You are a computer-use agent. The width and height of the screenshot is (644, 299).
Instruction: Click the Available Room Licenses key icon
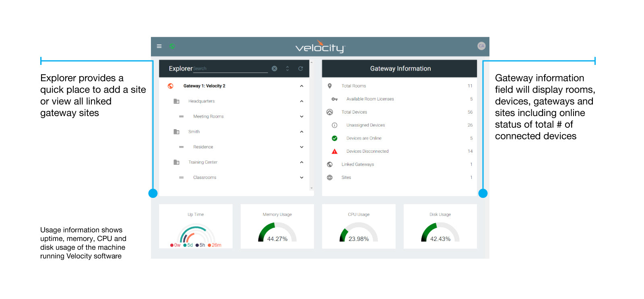click(x=334, y=99)
